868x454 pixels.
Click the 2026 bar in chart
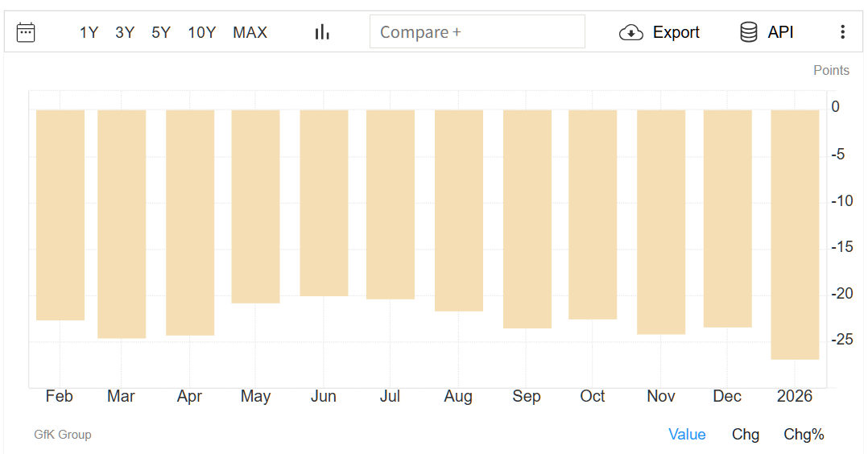(x=795, y=233)
